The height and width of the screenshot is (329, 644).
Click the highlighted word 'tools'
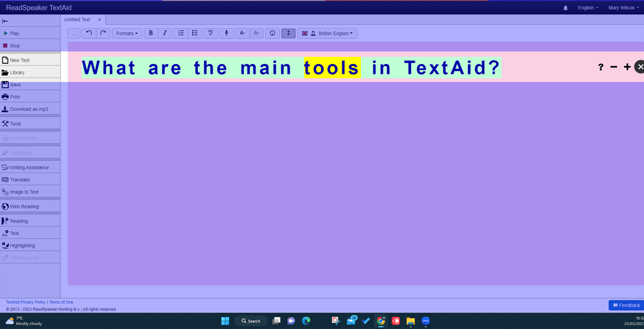pos(332,67)
